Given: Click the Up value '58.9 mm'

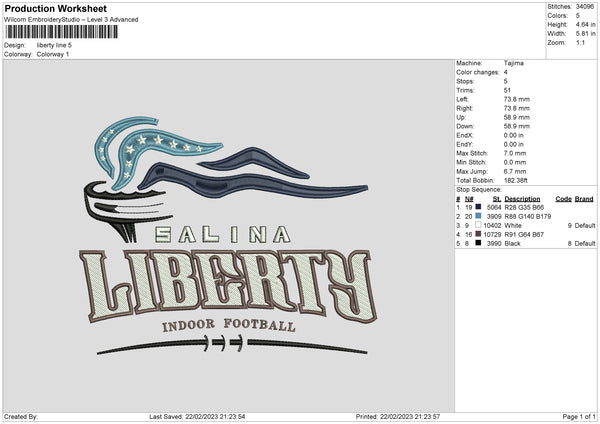Looking at the screenshot, I should click(x=517, y=117).
